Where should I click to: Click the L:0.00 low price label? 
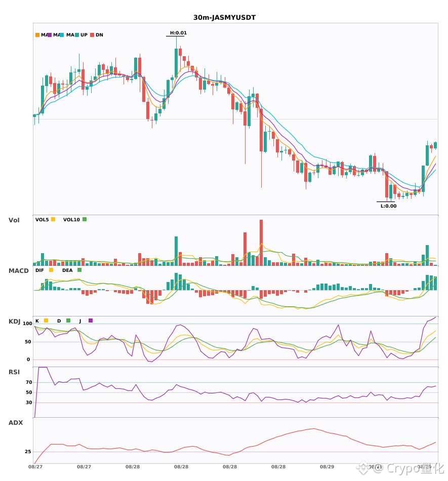point(388,206)
